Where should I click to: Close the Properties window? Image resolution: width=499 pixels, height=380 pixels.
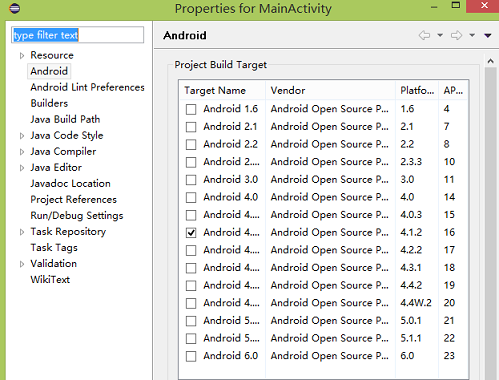484,6
